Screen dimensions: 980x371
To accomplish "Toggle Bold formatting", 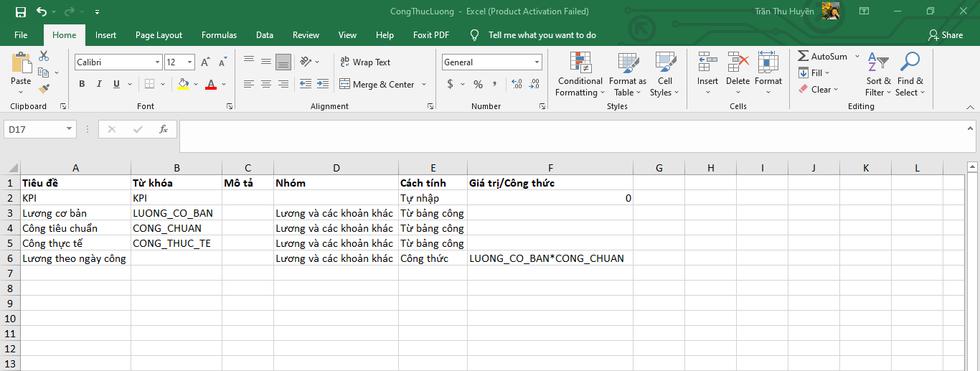I will (x=82, y=84).
